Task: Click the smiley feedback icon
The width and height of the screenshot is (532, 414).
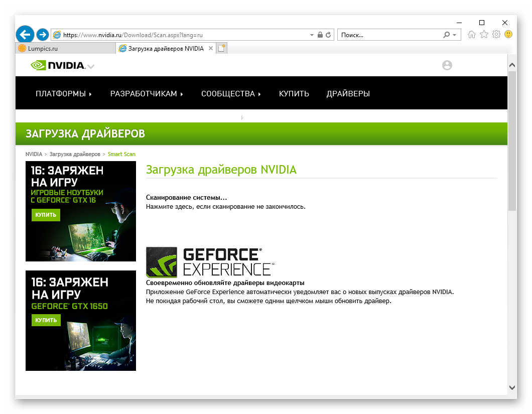Action: coord(508,34)
